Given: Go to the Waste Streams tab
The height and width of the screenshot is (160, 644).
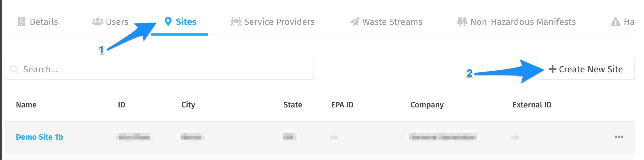Looking at the screenshot, I should click(386, 22).
